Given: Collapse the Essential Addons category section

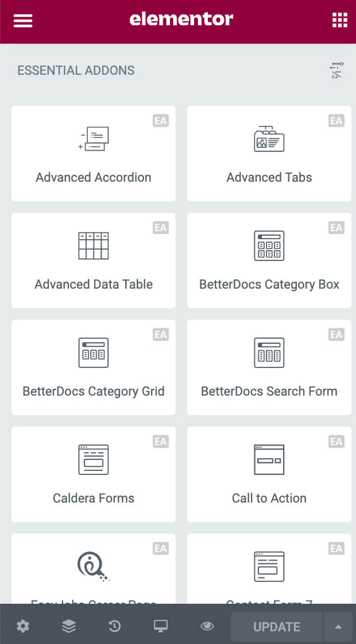Looking at the screenshot, I should pyautogui.click(x=76, y=70).
